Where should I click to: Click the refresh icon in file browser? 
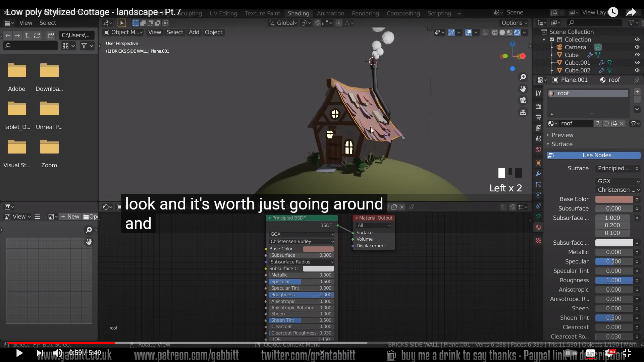click(37, 35)
